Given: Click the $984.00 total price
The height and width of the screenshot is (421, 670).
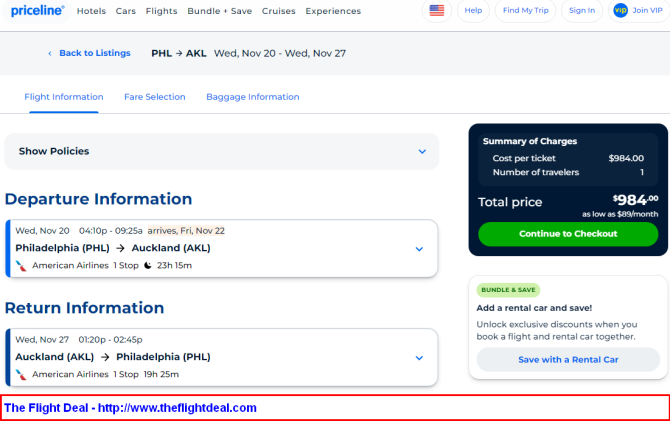Looking at the screenshot, I should click(x=635, y=200).
